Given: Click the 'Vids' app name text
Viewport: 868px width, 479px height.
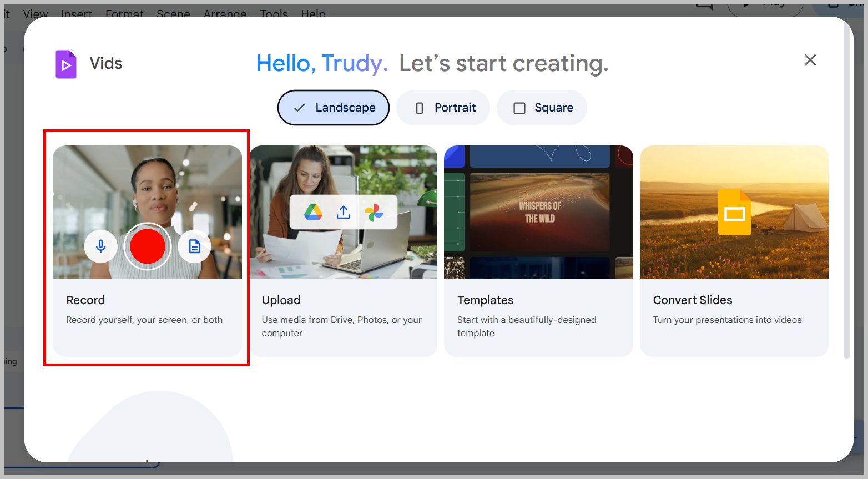Looking at the screenshot, I should pyautogui.click(x=106, y=63).
